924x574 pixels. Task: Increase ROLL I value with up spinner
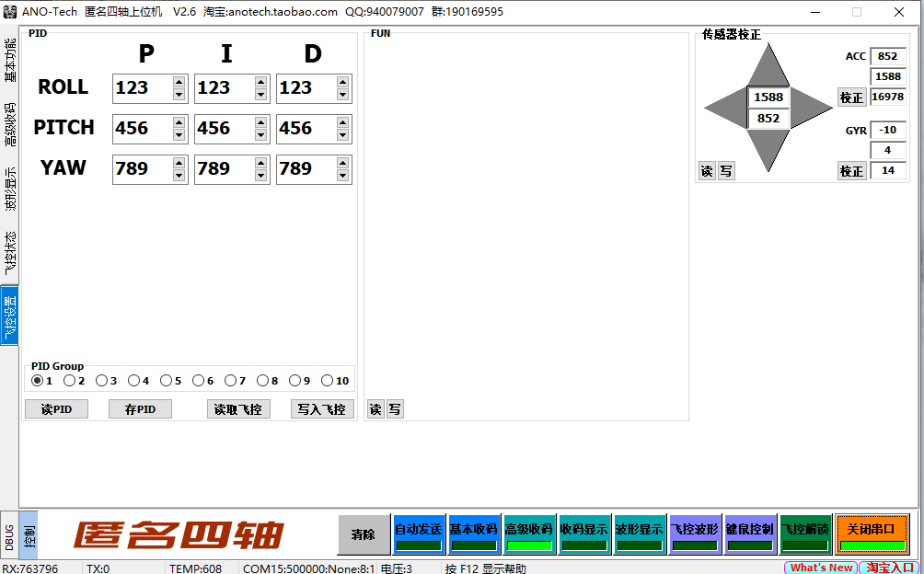tap(261, 82)
